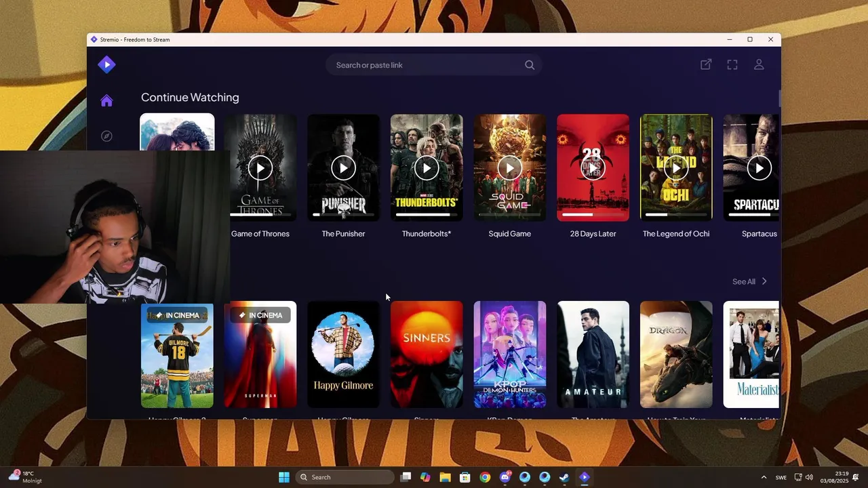Click the Game of Thrones title text
Screen dimensions: 868x488
[260, 234]
